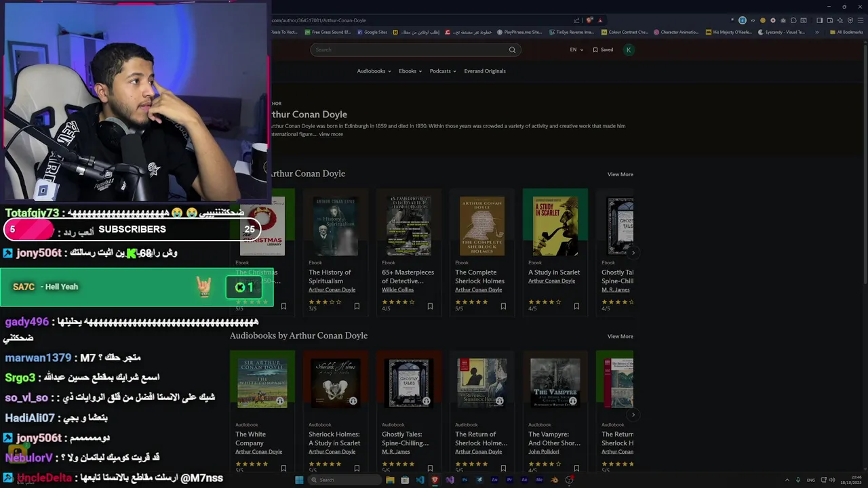Open the Brave main hamburger menu

tap(860, 20)
